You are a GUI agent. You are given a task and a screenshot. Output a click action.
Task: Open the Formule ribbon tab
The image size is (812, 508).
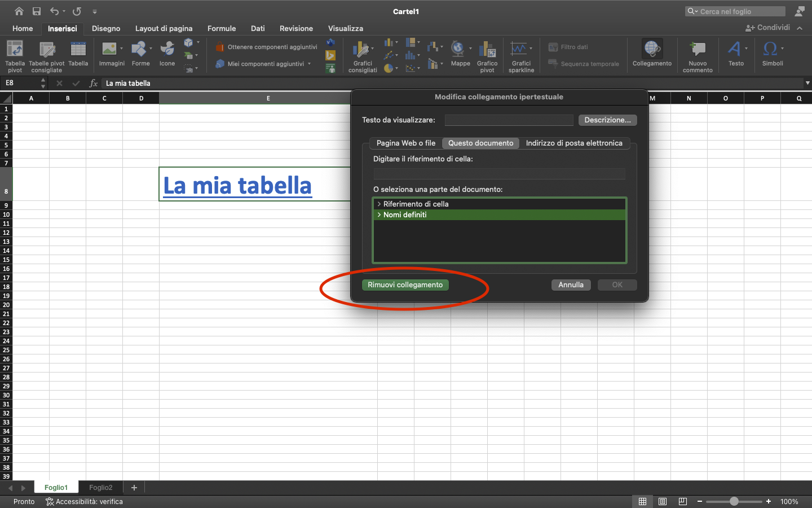point(222,28)
